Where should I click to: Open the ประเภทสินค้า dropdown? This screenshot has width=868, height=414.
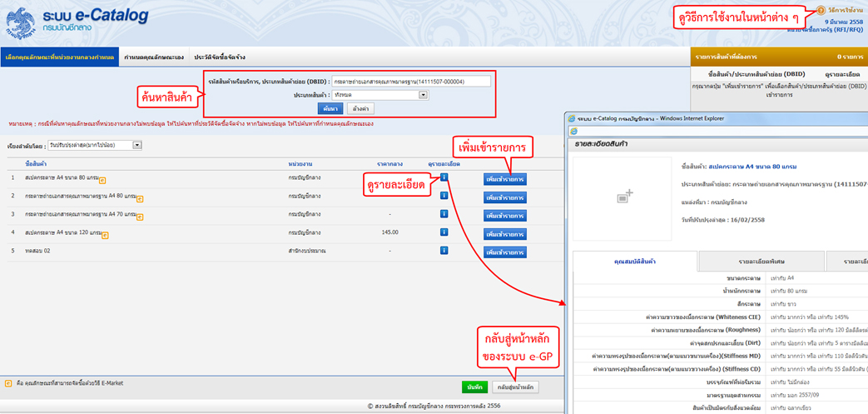[x=423, y=95]
